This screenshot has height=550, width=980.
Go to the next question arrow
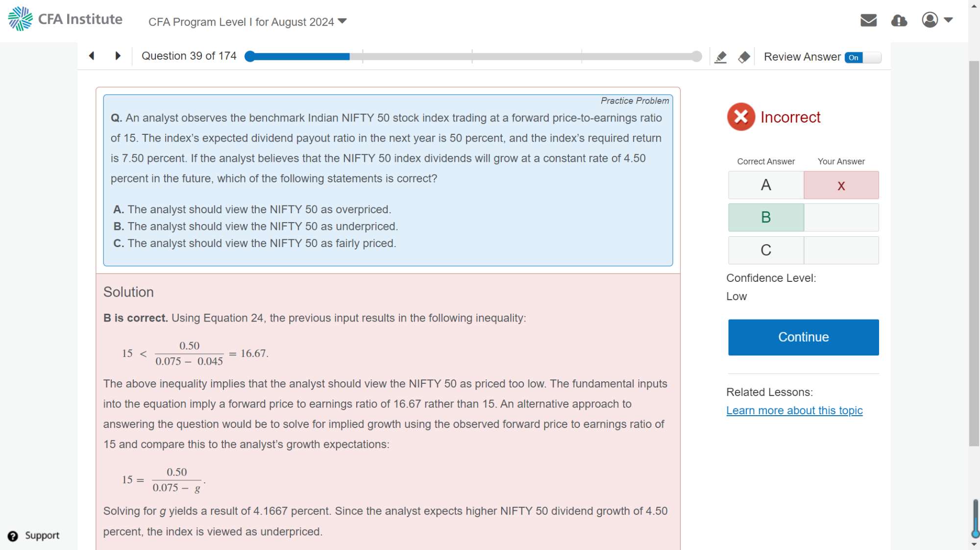click(x=118, y=56)
